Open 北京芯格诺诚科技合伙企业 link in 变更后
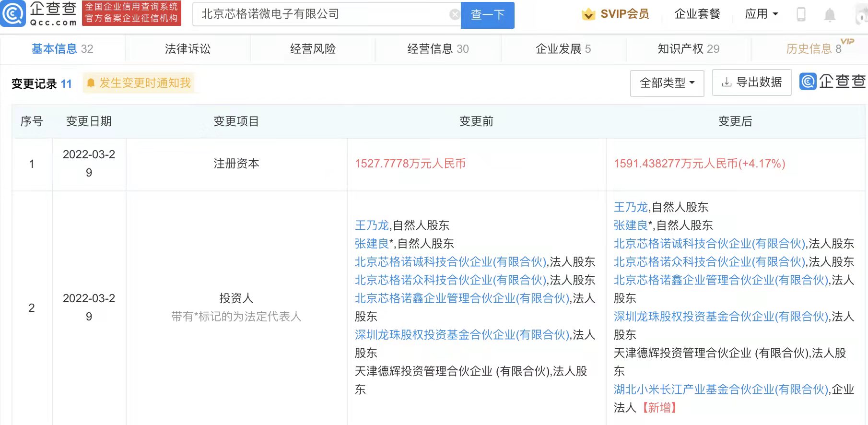 [710, 244]
